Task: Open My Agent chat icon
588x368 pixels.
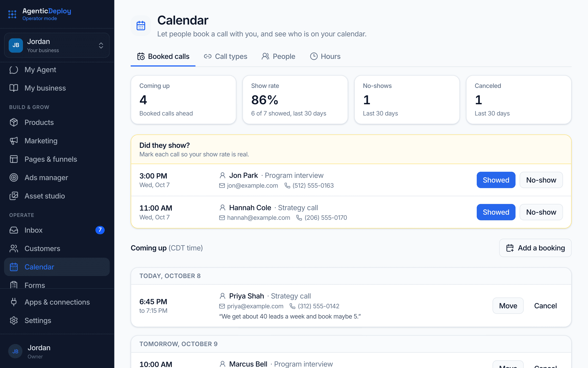Action: click(x=14, y=70)
